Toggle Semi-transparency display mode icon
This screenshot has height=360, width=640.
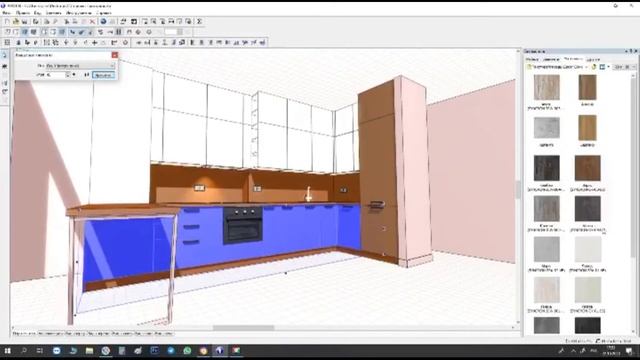53,32
